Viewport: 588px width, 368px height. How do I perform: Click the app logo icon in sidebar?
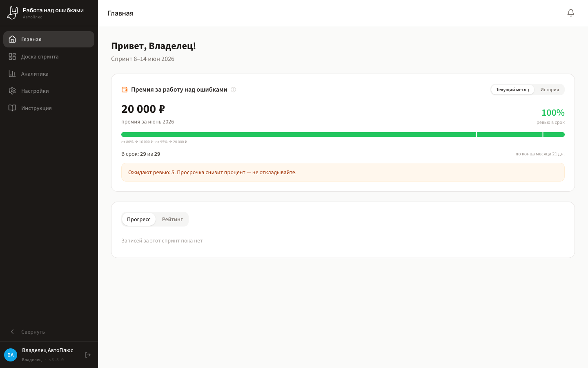[13, 13]
